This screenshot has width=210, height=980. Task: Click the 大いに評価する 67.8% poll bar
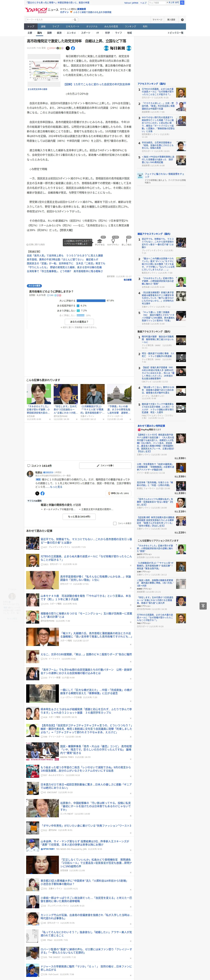[91, 301]
